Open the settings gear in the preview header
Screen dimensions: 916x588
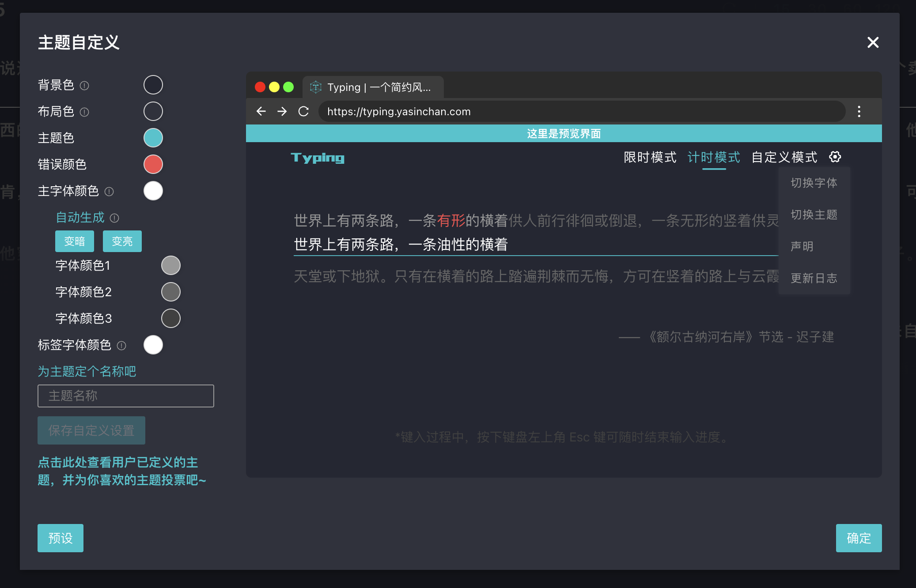pyautogui.click(x=835, y=157)
